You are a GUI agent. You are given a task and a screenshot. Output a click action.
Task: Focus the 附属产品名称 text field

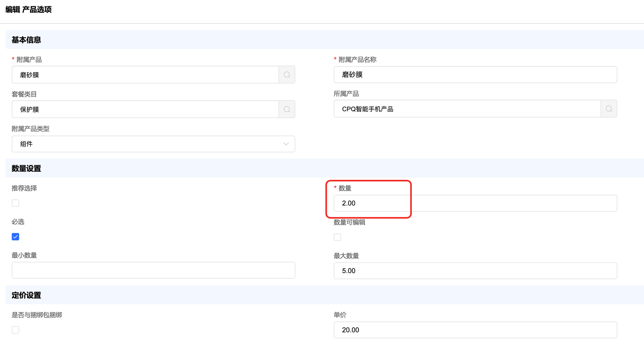coord(475,75)
